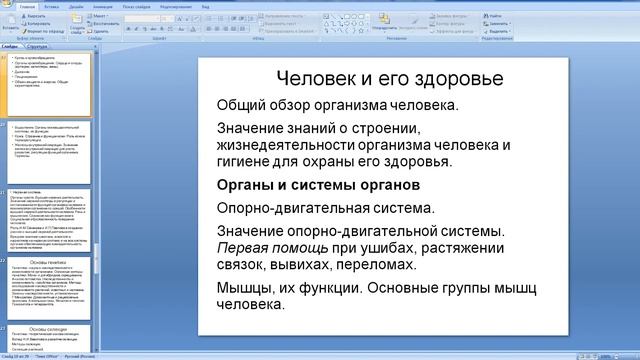Open Quick Styles (Экспресс-стили) gallery
This screenshot has width=640, height=360.
pos(413,23)
